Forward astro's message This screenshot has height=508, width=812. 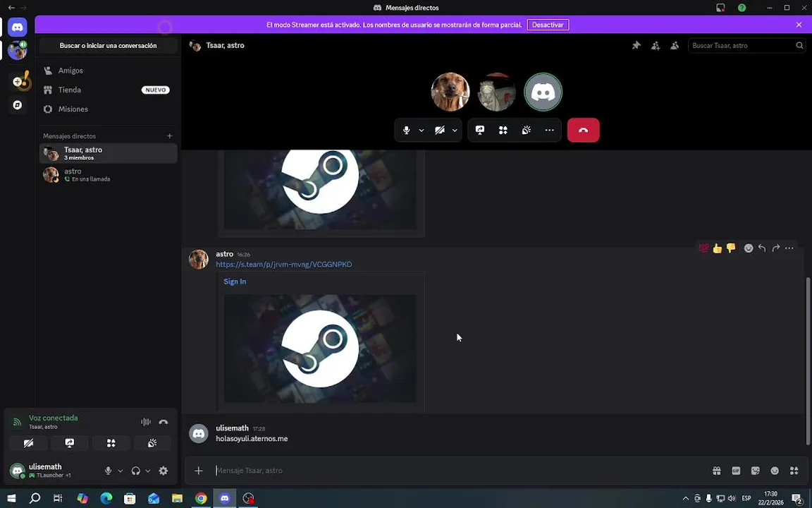tap(776, 249)
